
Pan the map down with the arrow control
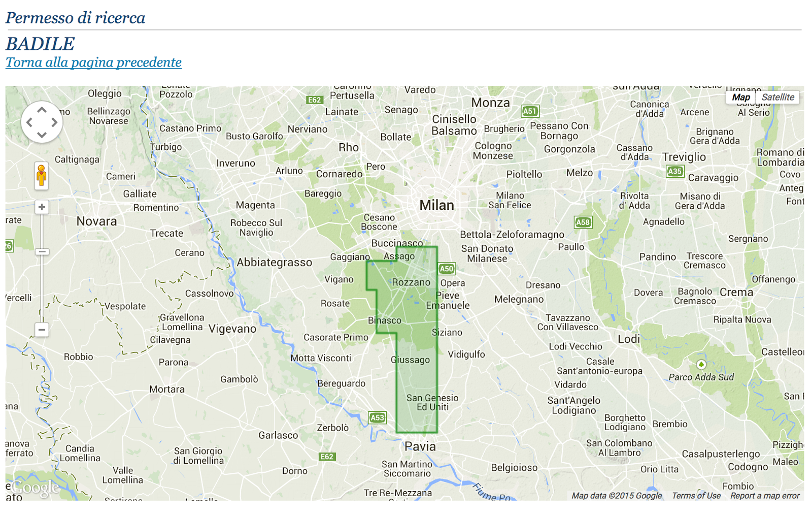[42, 135]
